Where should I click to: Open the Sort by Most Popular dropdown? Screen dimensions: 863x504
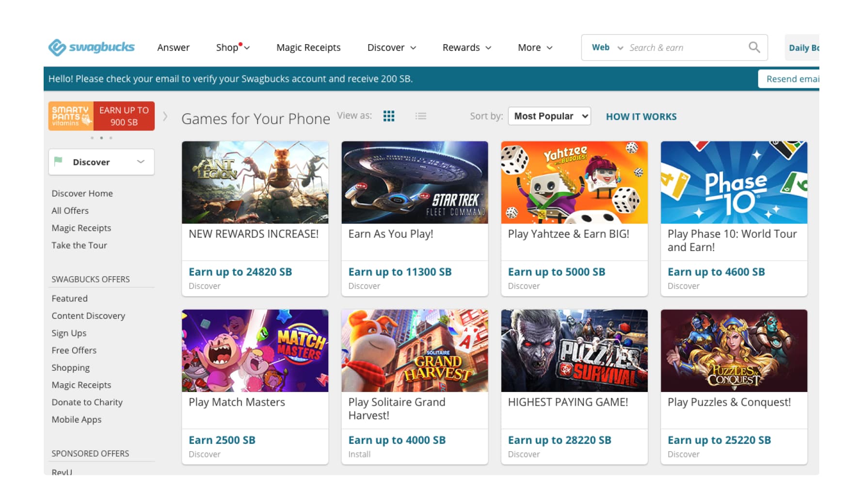(549, 116)
